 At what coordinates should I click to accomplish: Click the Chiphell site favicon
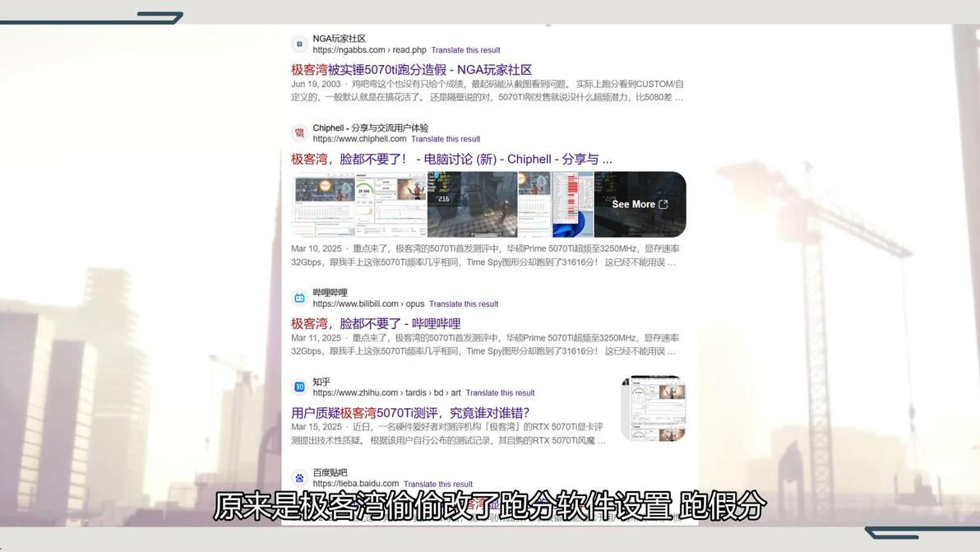(299, 133)
